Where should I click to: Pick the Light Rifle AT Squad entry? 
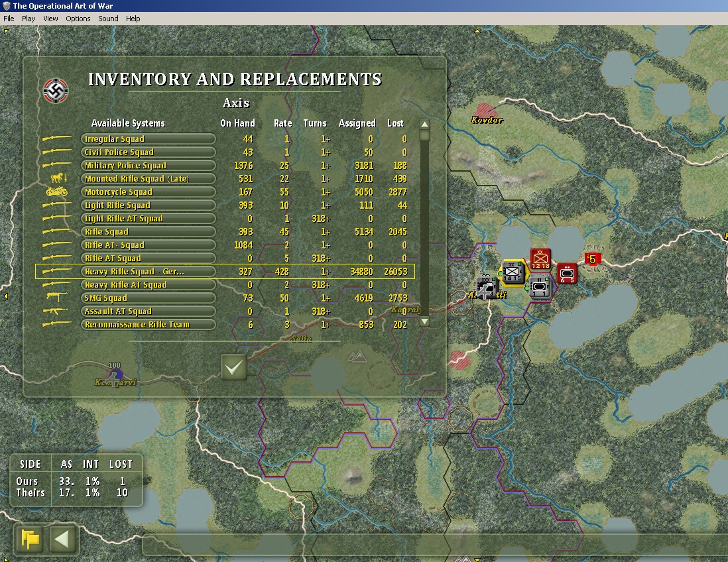pos(148,219)
